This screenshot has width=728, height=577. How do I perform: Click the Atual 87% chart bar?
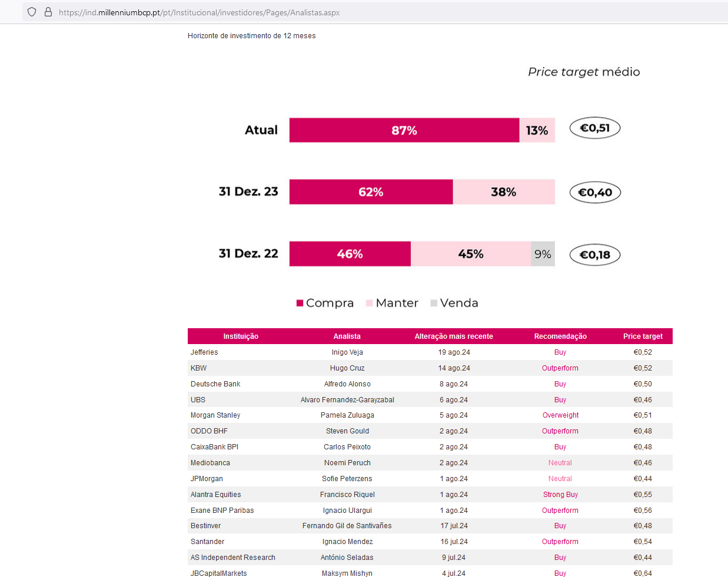[x=404, y=130]
